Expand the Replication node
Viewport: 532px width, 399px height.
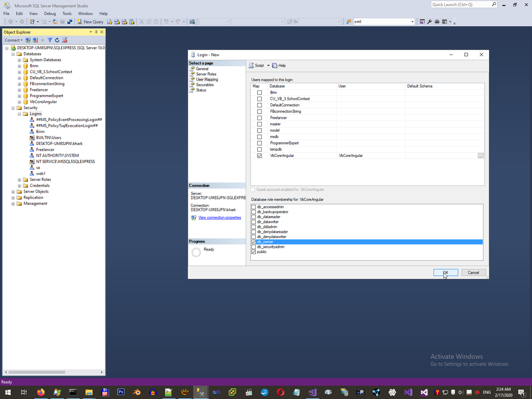[x=13, y=198]
